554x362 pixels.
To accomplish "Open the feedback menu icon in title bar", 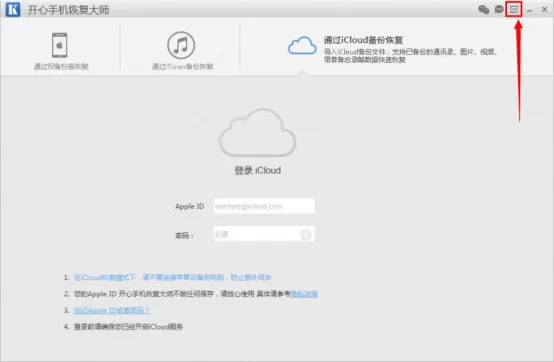I will (514, 10).
